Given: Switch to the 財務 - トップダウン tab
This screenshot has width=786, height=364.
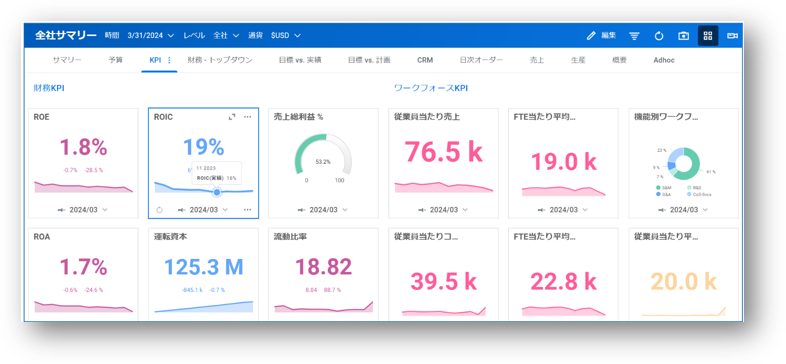Looking at the screenshot, I should click(220, 60).
